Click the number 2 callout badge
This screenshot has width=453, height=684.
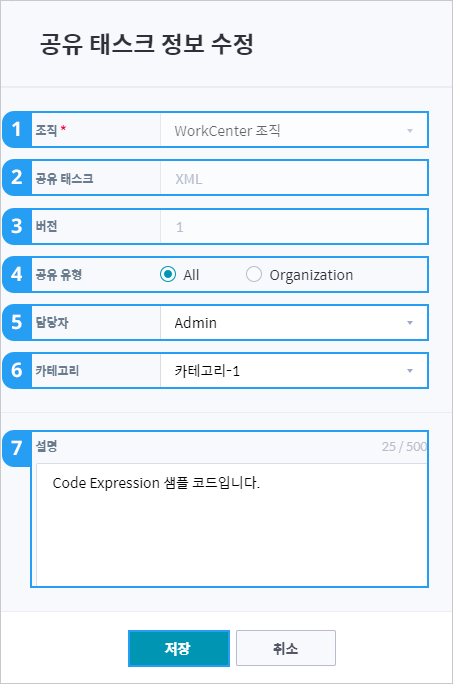pos(17,178)
